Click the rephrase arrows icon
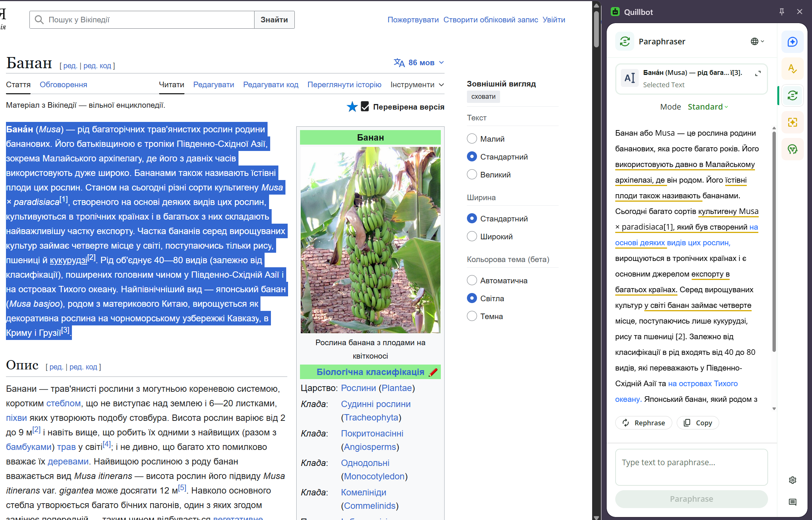 pyautogui.click(x=626, y=423)
